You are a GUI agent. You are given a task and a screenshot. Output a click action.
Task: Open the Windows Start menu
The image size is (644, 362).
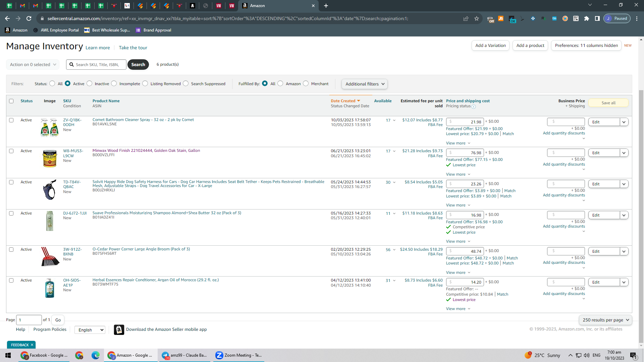click(8, 355)
